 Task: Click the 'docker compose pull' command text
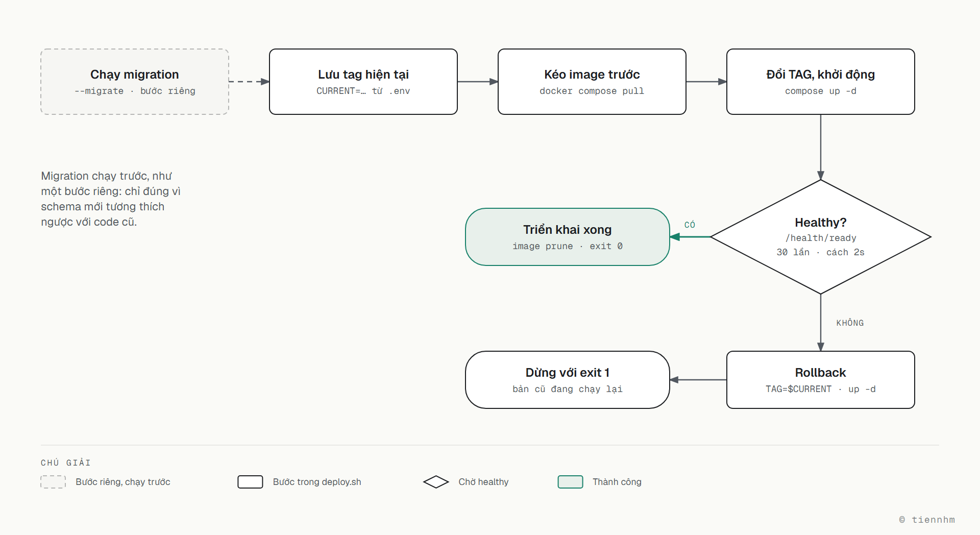(x=592, y=91)
